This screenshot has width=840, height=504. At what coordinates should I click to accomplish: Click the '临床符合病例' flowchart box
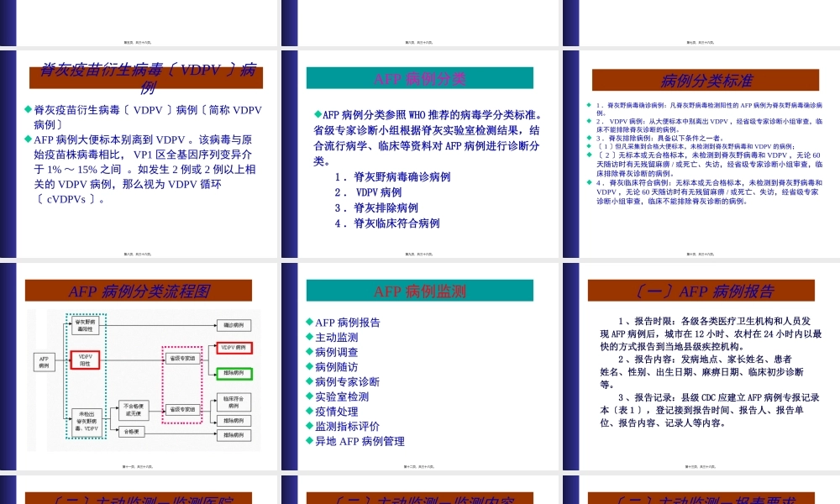coord(234,402)
